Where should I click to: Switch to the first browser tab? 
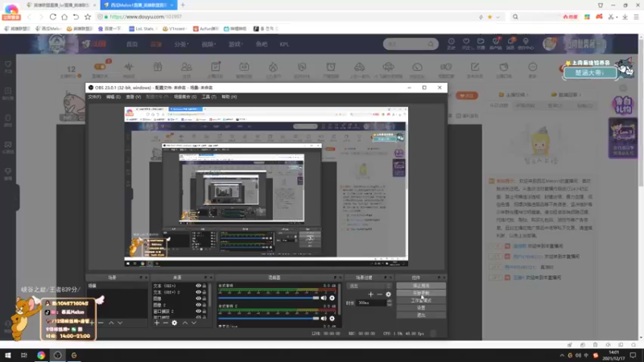coord(61,5)
